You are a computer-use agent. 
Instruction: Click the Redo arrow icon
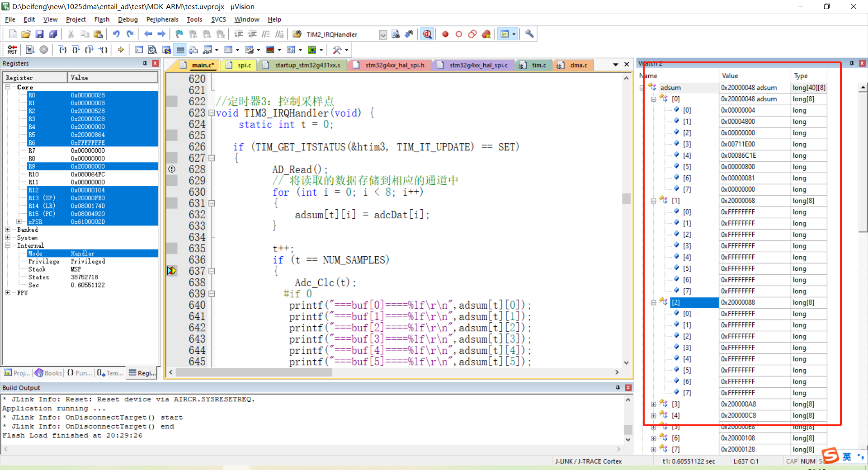coord(130,34)
